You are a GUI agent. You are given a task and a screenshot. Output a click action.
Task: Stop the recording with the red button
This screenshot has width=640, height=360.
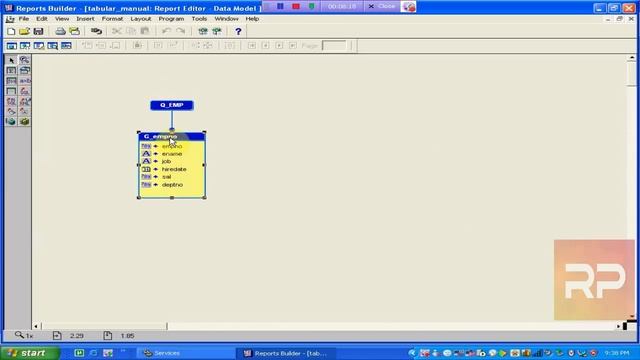pos(296,6)
